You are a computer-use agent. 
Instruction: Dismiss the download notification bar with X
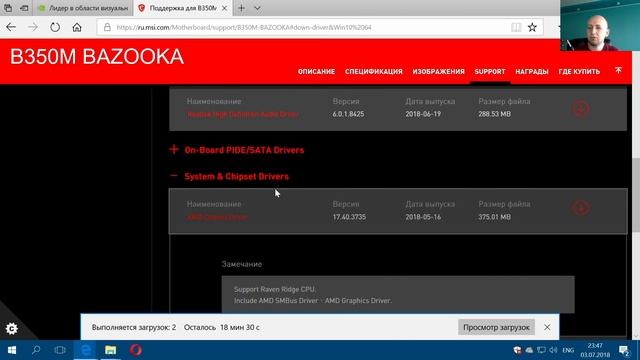point(547,327)
